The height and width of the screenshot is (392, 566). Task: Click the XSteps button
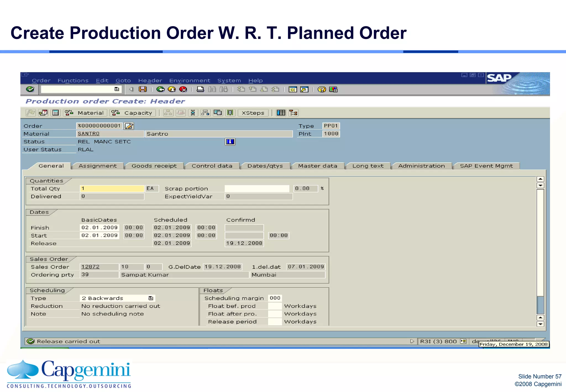point(253,113)
